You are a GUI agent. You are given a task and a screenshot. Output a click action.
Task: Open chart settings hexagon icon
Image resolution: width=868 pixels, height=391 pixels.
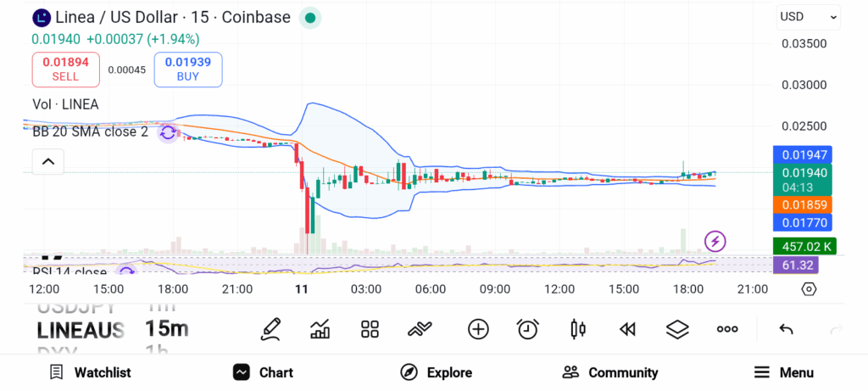(x=809, y=289)
